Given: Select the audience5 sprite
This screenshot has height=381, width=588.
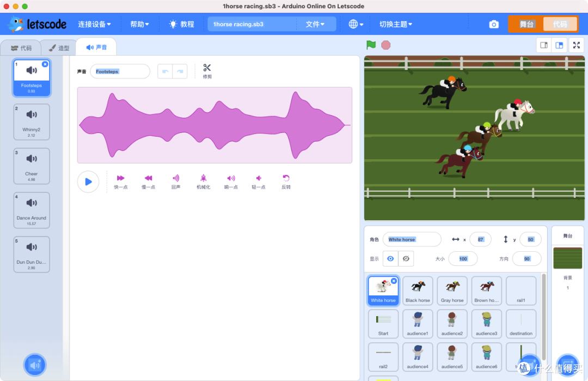Looking at the screenshot, I should click(x=452, y=356).
